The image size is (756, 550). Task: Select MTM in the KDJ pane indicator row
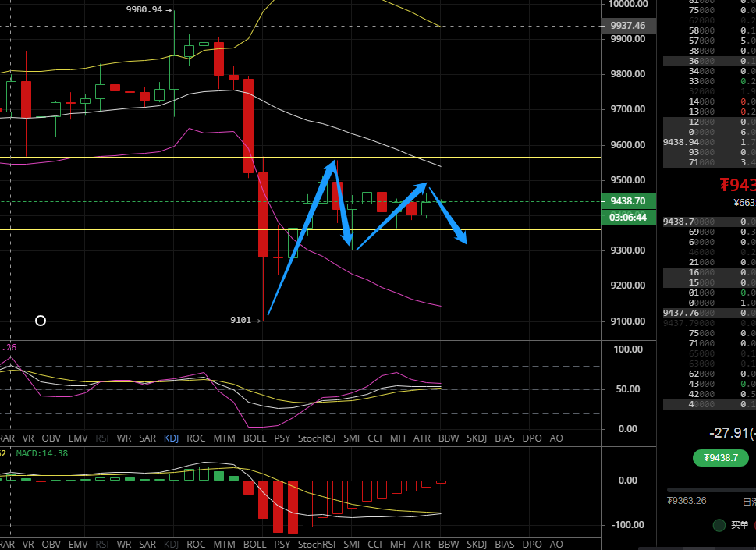click(x=224, y=438)
